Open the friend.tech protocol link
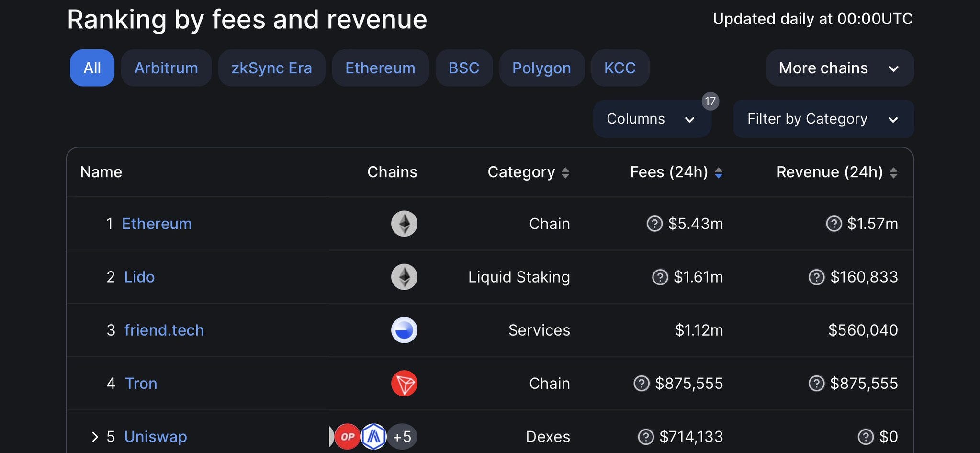Image resolution: width=980 pixels, height=453 pixels. 164,330
